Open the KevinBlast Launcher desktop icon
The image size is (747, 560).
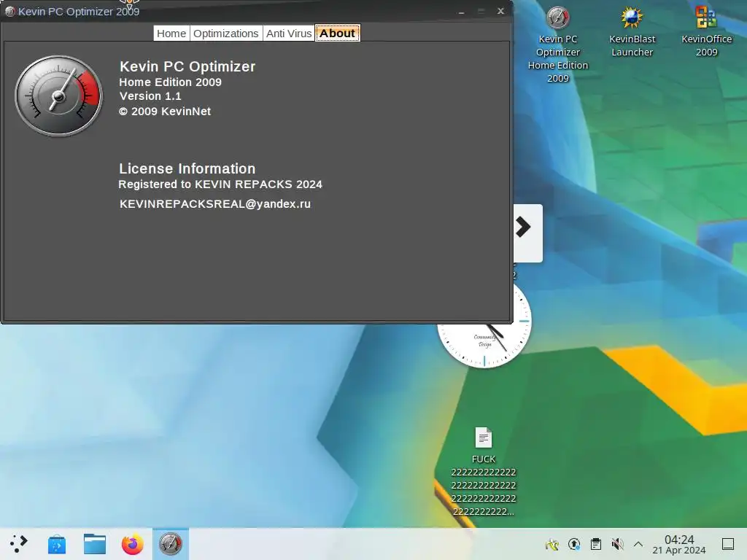pos(632,32)
